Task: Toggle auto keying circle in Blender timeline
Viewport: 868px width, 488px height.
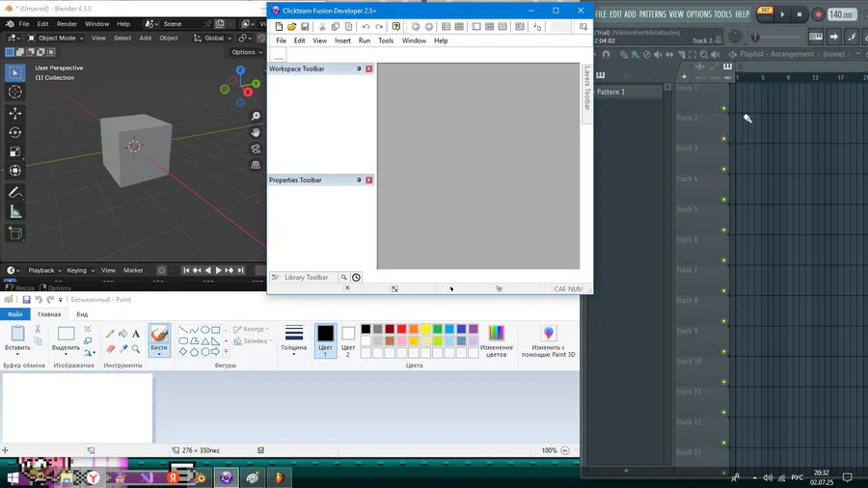Action: coord(162,270)
